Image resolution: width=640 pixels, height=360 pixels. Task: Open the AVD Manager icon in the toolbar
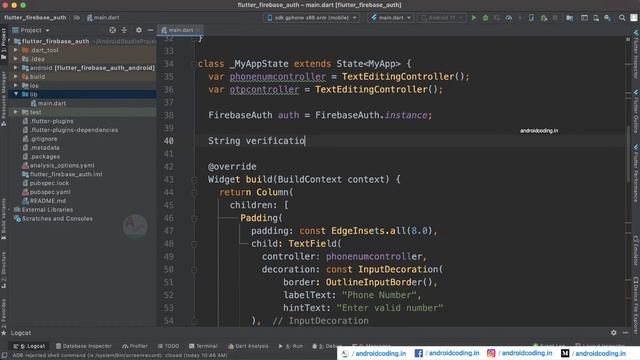point(596,18)
